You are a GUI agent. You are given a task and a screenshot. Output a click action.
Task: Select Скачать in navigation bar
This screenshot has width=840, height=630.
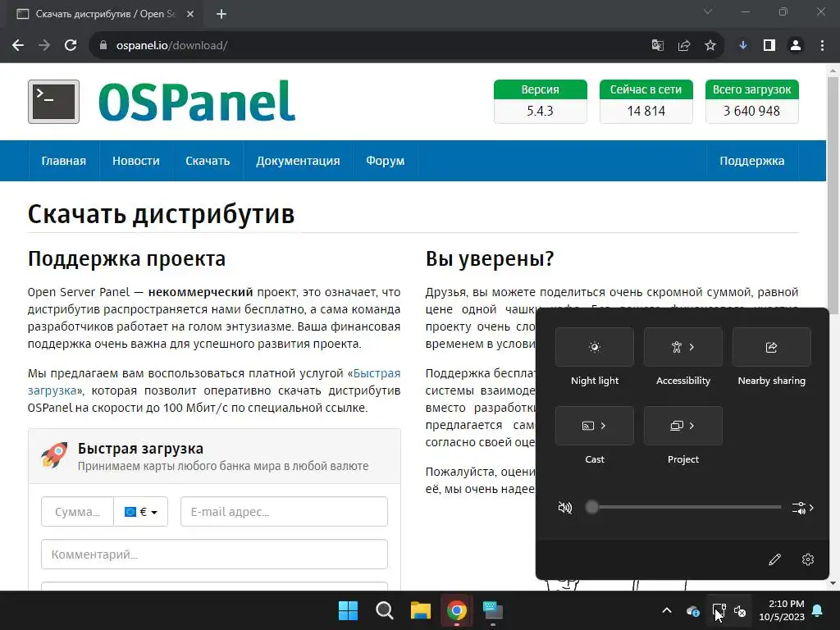point(208,161)
